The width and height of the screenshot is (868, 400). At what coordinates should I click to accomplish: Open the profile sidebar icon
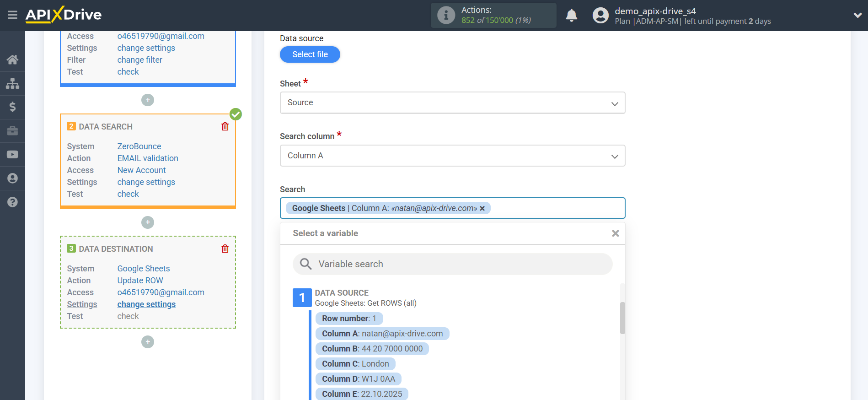click(12, 178)
